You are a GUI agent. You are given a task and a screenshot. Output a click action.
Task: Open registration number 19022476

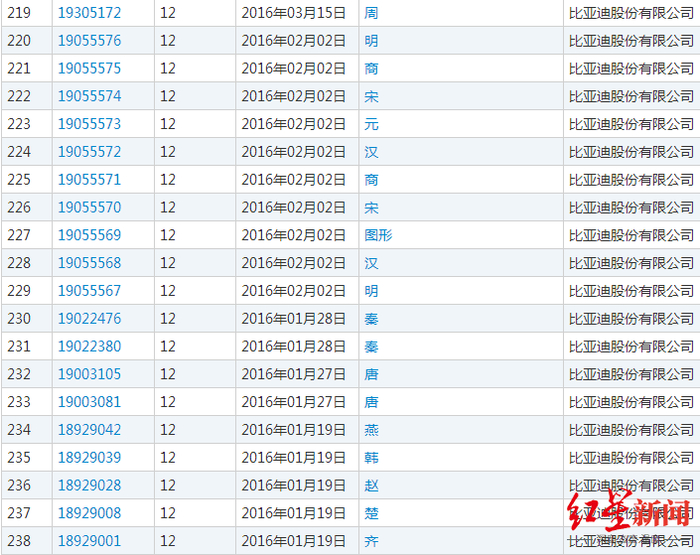[89, 318]
